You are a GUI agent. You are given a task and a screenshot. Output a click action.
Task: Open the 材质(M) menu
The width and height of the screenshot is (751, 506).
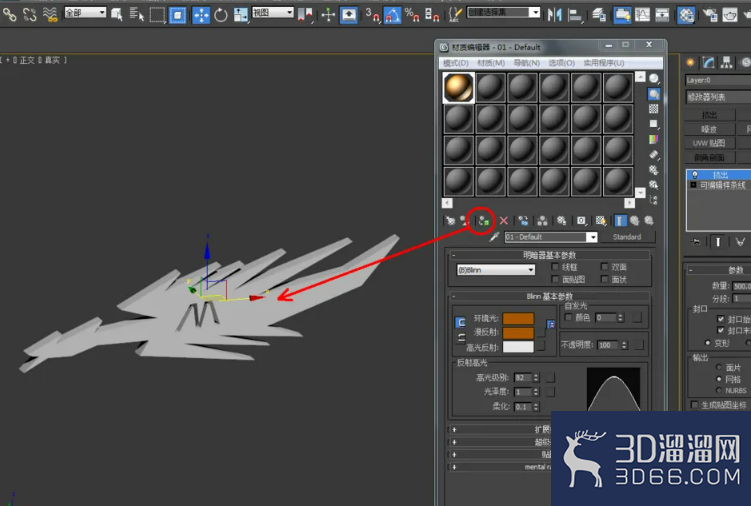click(x=491, y=63)
